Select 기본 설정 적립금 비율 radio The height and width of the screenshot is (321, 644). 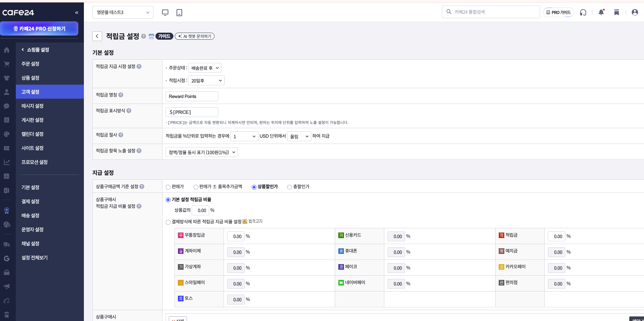point(168,200)
